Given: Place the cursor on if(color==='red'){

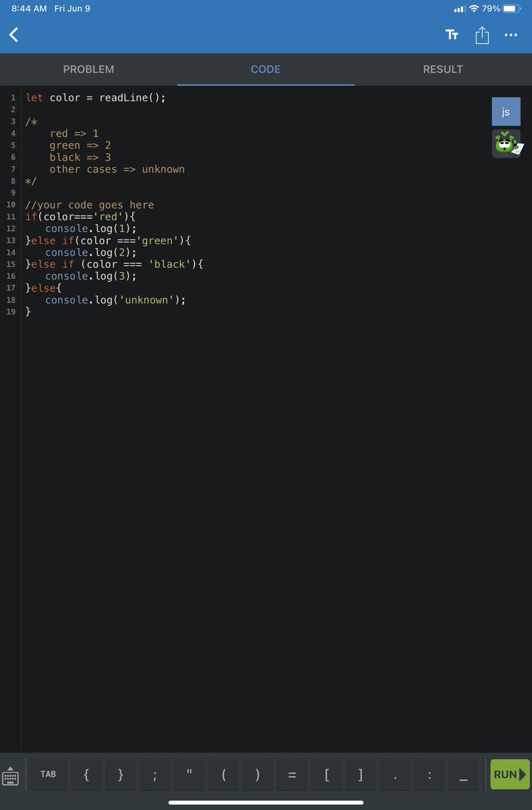Looking at the screenshot, I should point(81,217).
